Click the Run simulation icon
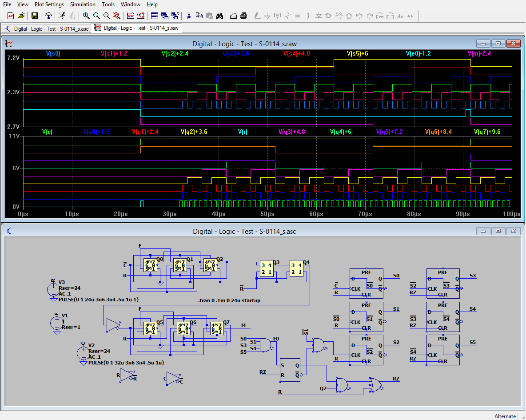Screen dimensions: 526x420 pyautogui.click(x=62, y=16)
